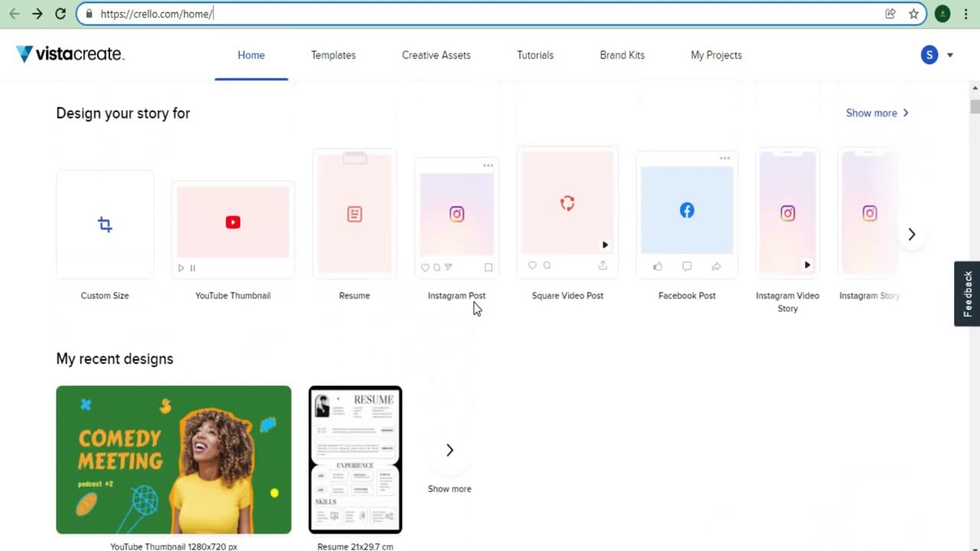This screenshot has height=551, width=980.
Task: Click the Facebook icon in Facebook Post card
Action: (x=687, y=210)
